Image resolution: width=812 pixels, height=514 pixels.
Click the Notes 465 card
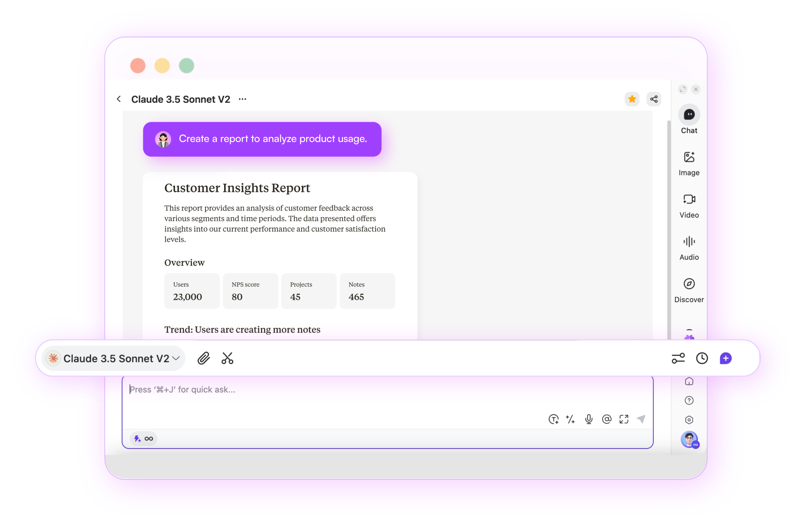pos(367,291)
